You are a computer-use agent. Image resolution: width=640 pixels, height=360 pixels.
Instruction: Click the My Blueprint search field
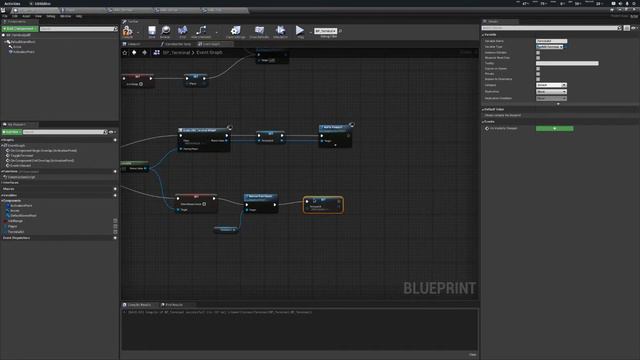point(65,132)
